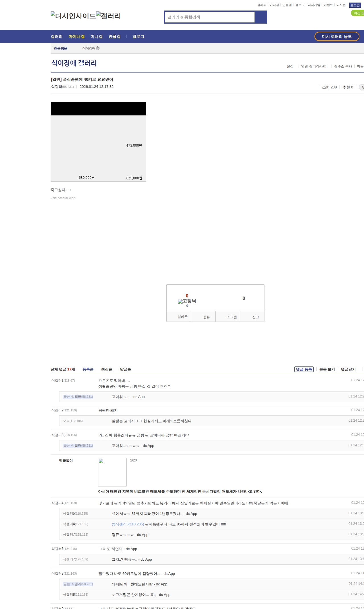The width and height of the screenshot is (364, 609).
Task: Open the 댓글돌이 news thumbnail image
Action: point(112,472)
